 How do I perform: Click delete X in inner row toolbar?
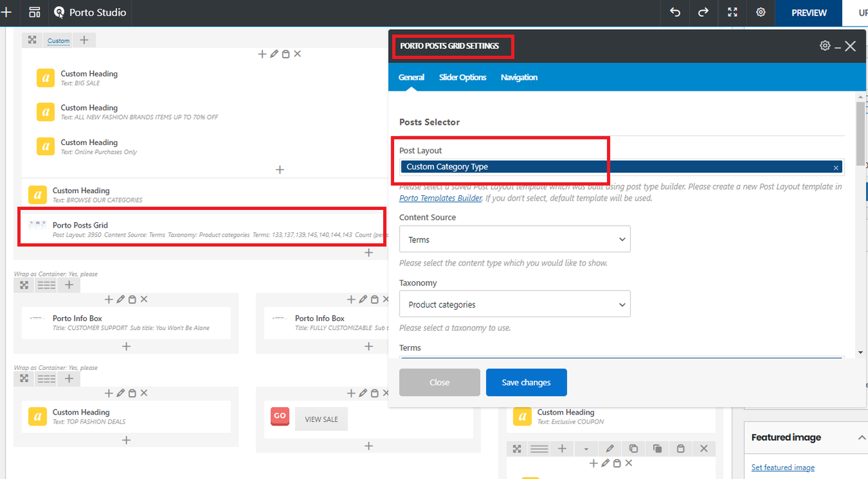[x=704, y=449]
